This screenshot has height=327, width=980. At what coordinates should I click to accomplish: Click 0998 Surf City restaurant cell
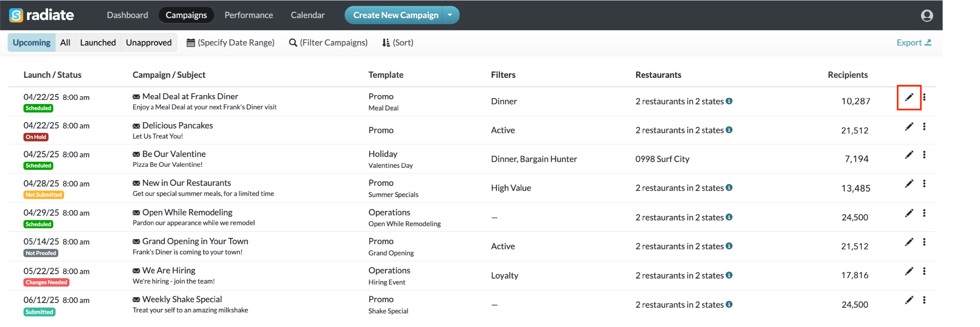pos(662,159)
